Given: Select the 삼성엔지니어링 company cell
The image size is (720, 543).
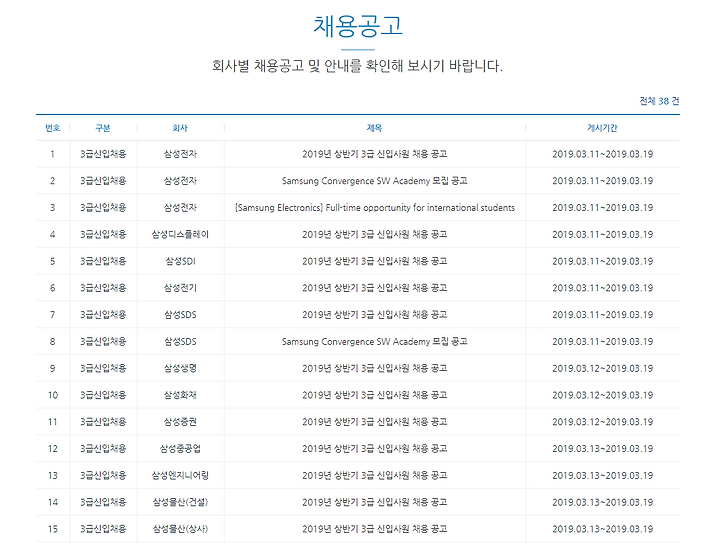Looking at the screenshot, I should pyautogui.click(x=180, y=476).
